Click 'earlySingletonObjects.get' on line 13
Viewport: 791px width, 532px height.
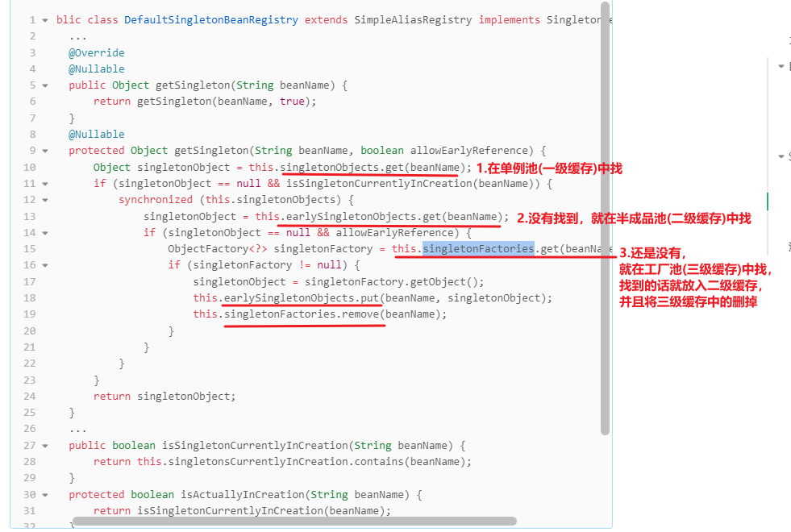coord(364,216)
